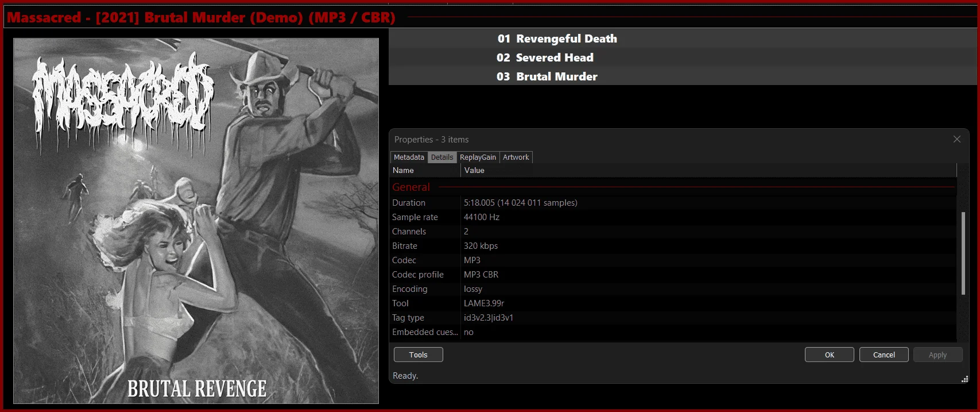
Task: Click the Brutal Revenge album cover
Action: [196, 221]
